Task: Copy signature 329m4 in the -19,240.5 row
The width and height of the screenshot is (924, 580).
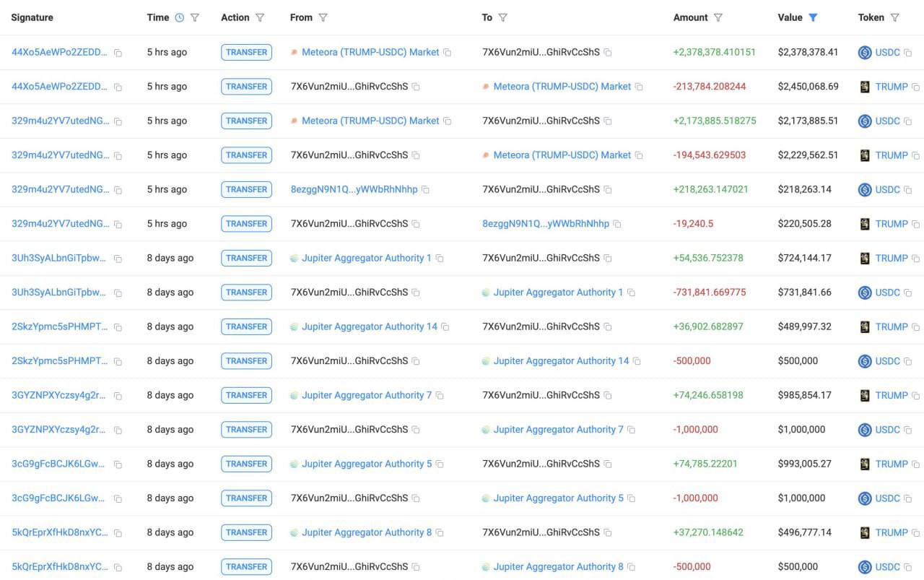Action: 118,225
